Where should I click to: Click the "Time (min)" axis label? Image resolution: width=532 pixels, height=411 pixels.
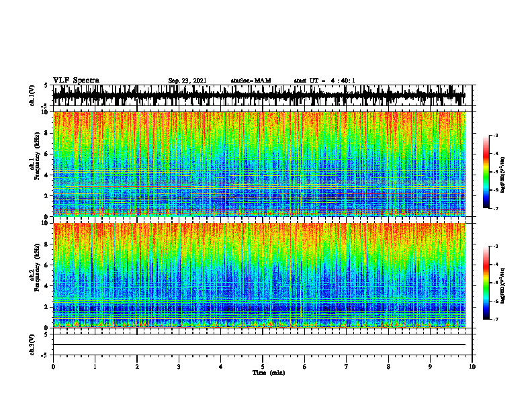269,373
